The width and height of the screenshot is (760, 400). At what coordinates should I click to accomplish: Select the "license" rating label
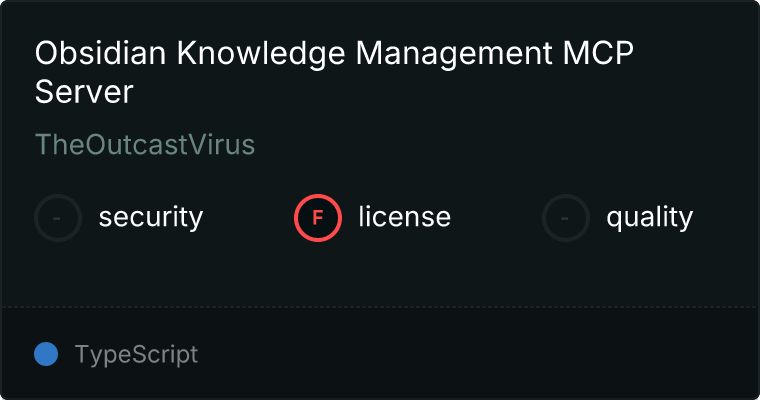tap(404, 217)
